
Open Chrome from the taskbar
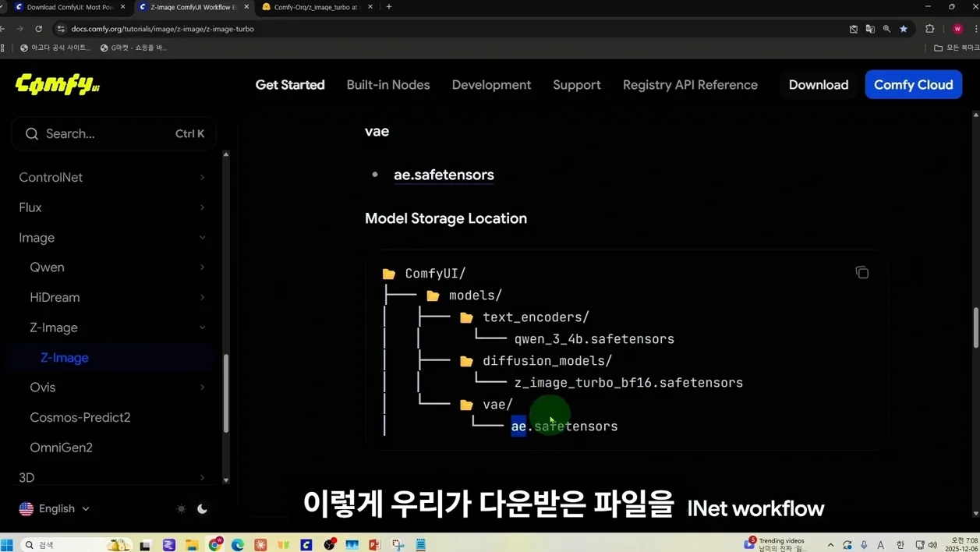[215, 544]
